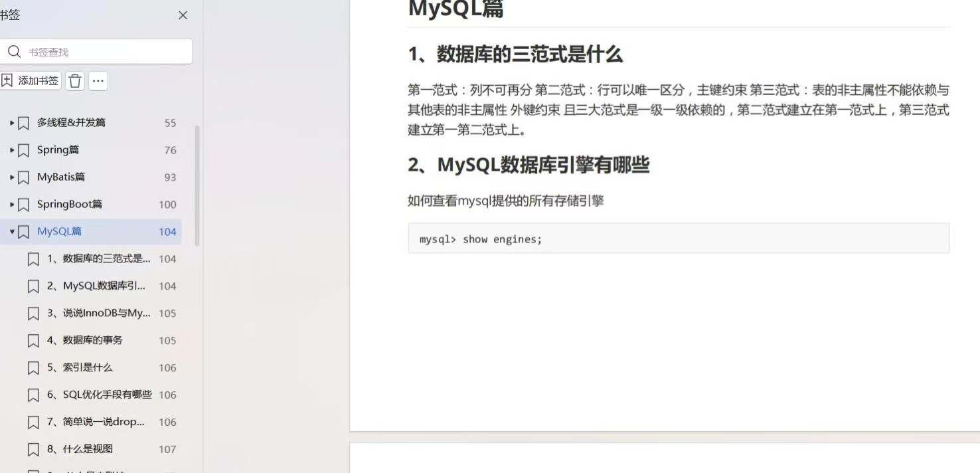Select the MySQL篇 bookmark label

point(60,232)
